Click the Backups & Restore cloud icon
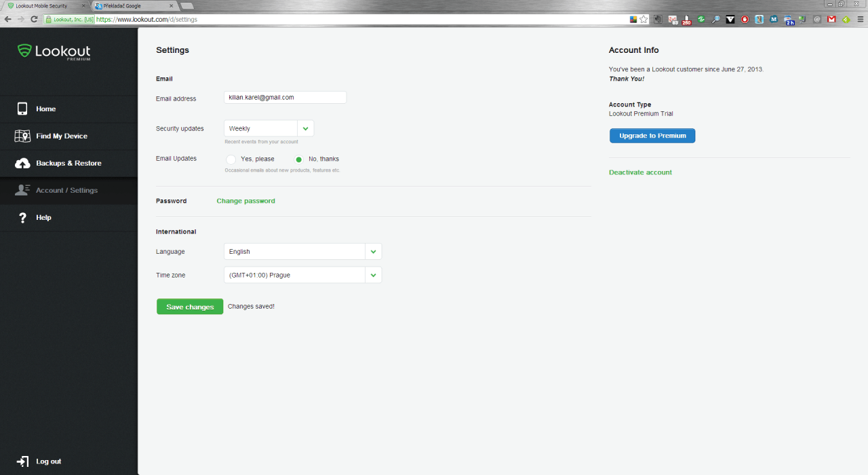This screenshot has width=868, height=475. pyautogui.click(x=22, y=164)
